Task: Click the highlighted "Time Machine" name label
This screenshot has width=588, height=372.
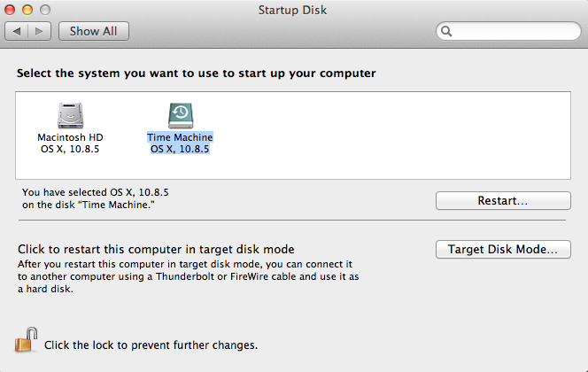Action: 180,138
